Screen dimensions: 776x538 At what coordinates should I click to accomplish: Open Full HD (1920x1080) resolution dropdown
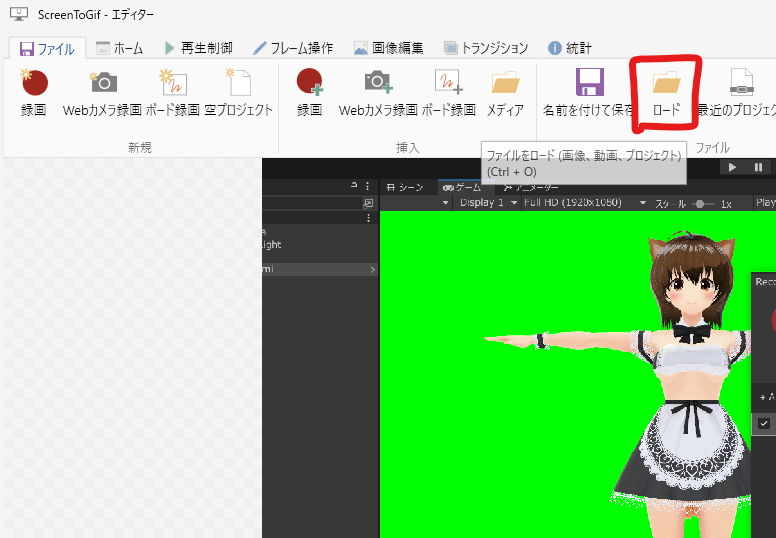point(585,202)
